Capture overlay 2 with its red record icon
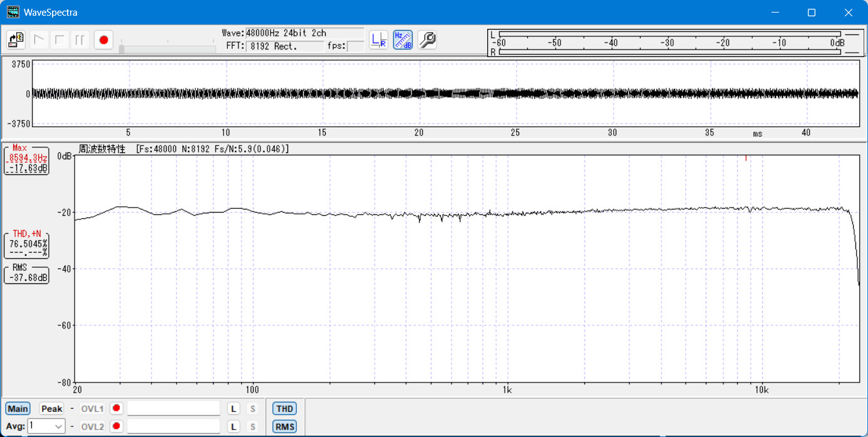This screenshot has width=868, height=437. coord(116,427)
